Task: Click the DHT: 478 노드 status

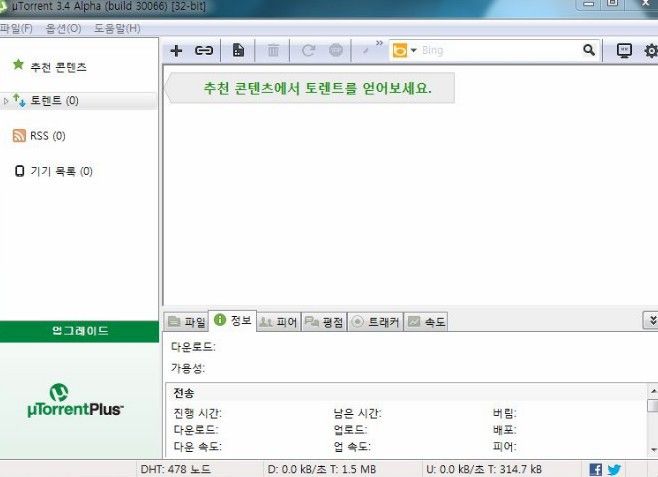Action: click(x=175, y=469)
